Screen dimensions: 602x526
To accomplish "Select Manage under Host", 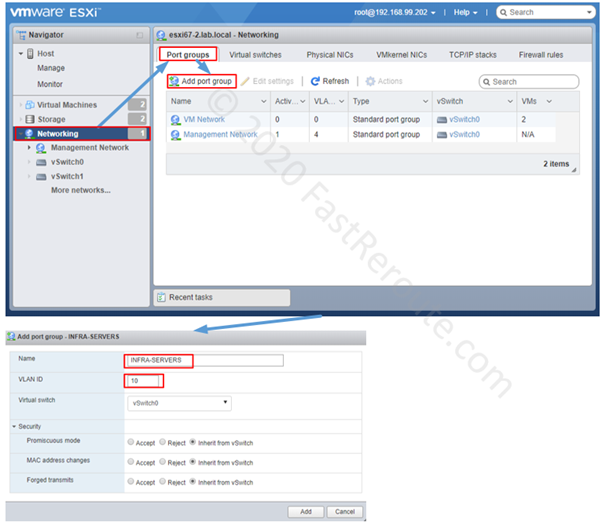I will (51, 68).
